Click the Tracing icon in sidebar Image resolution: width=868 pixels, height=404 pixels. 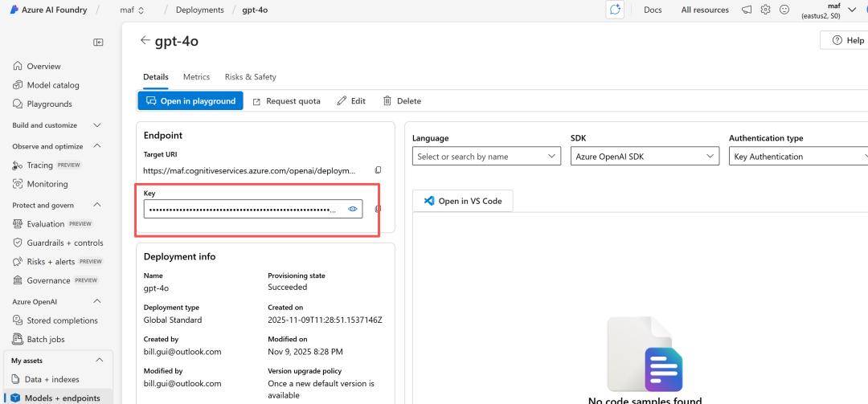pos(18,165)
